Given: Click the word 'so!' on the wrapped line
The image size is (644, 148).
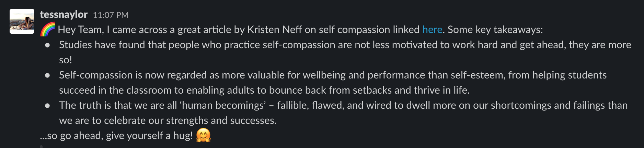Looking at the screenshot, I should pos(66,60).
